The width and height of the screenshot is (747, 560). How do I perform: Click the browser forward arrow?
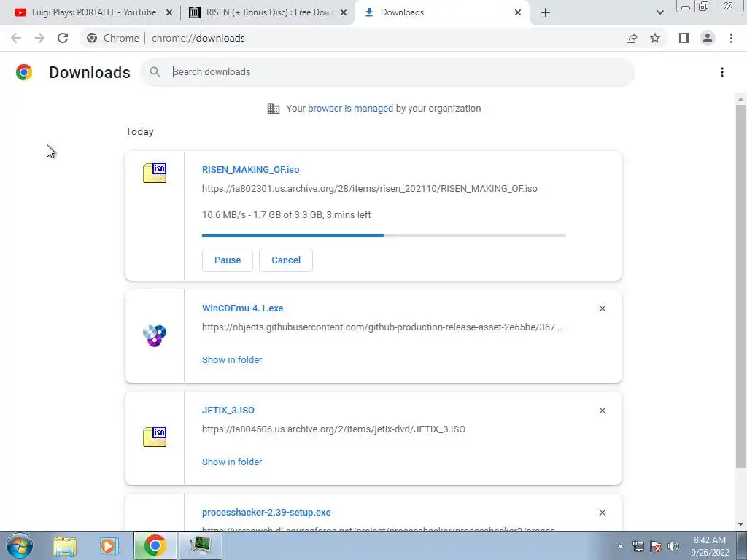[x=39, y=38]
